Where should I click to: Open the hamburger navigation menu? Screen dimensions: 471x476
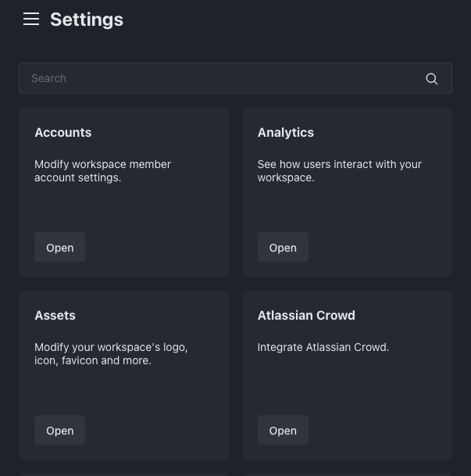pyautogui.click(x=31, y=20)
